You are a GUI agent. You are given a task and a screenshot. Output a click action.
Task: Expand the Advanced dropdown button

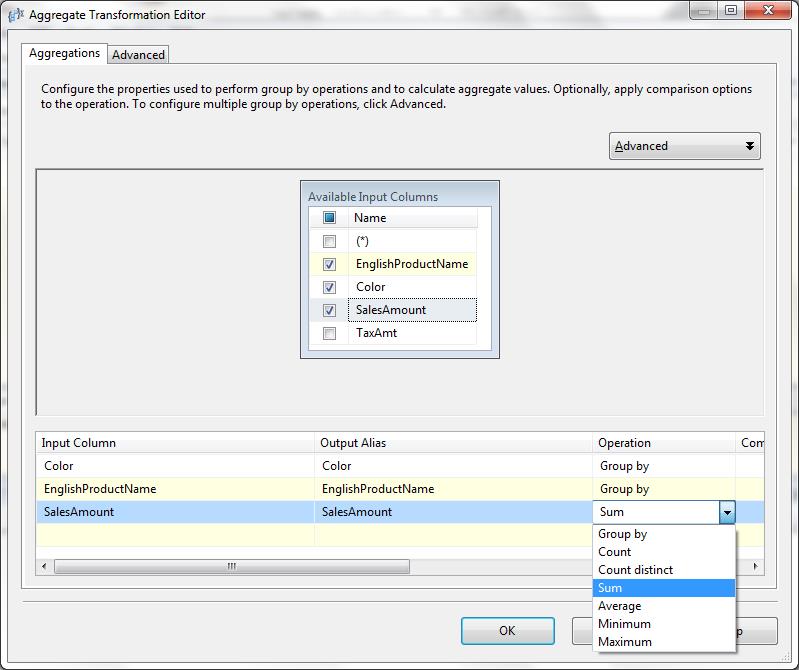(684, 146)
